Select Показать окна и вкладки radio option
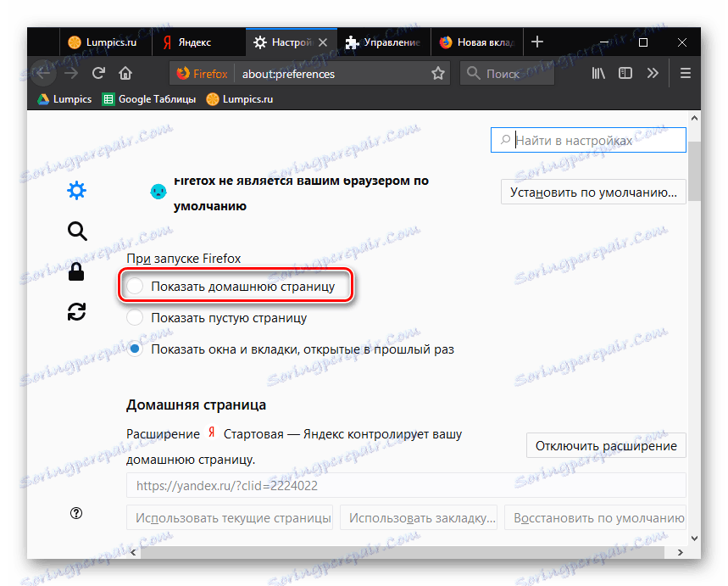 coord(135,349)
